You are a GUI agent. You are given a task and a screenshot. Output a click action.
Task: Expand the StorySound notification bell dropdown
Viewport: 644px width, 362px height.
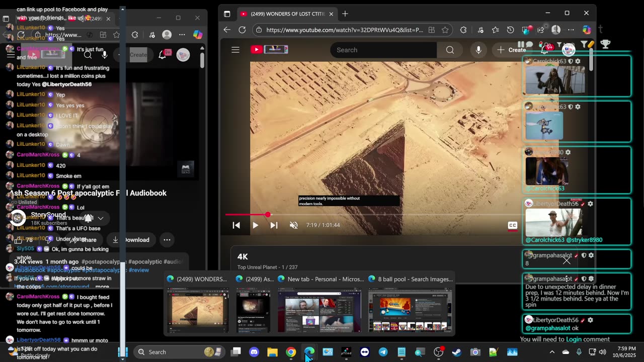click(x=100, y=218)
